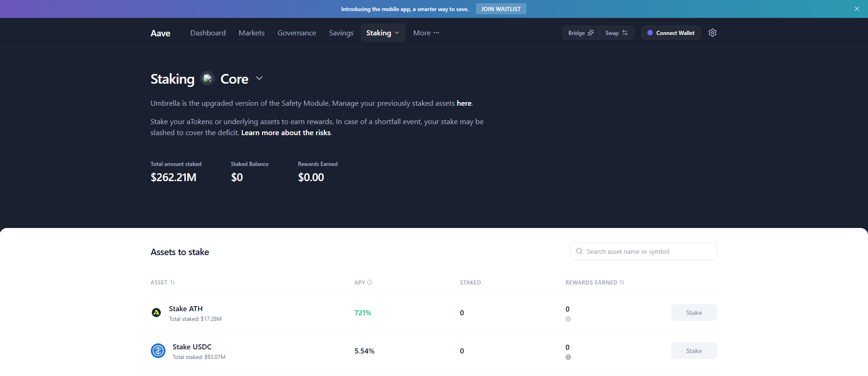868x376 pixels.
Task: Stake USDC using its Stake button
Action: [x=694, y=351]
